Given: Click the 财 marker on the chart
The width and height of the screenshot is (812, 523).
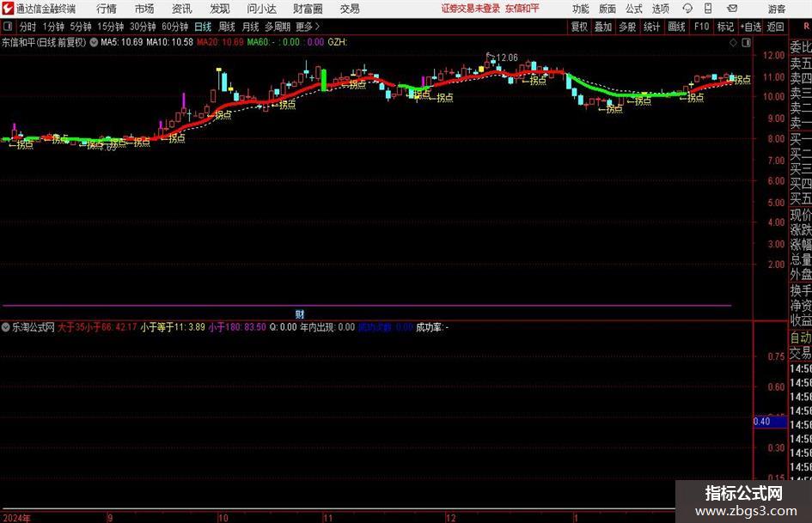Looking at the screenshot, I should click(x=300, y=313).
